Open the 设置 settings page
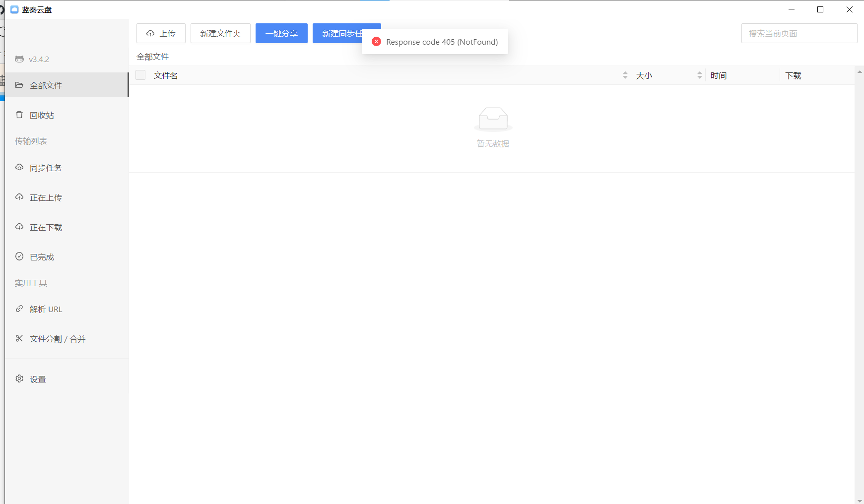The height and width of the screenshot is (504, 864). click(37, 378)
